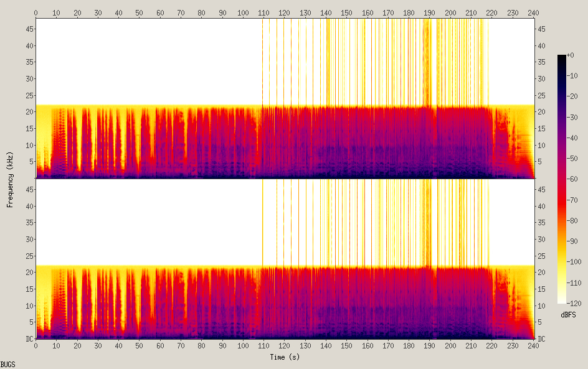Click the 30 label on lower-left frequency axis
Image resolution: width=588 pixels, height=369 pixels.
coord(29,240)
